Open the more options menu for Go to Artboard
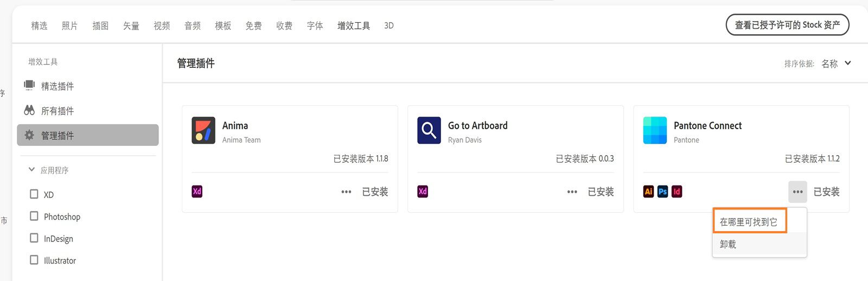Image resolution: width=868 pixels, height=281 pixels. 572,192
